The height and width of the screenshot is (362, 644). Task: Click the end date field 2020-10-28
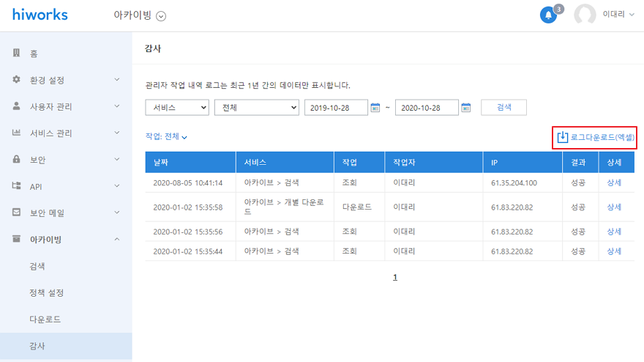coord(427,108)
